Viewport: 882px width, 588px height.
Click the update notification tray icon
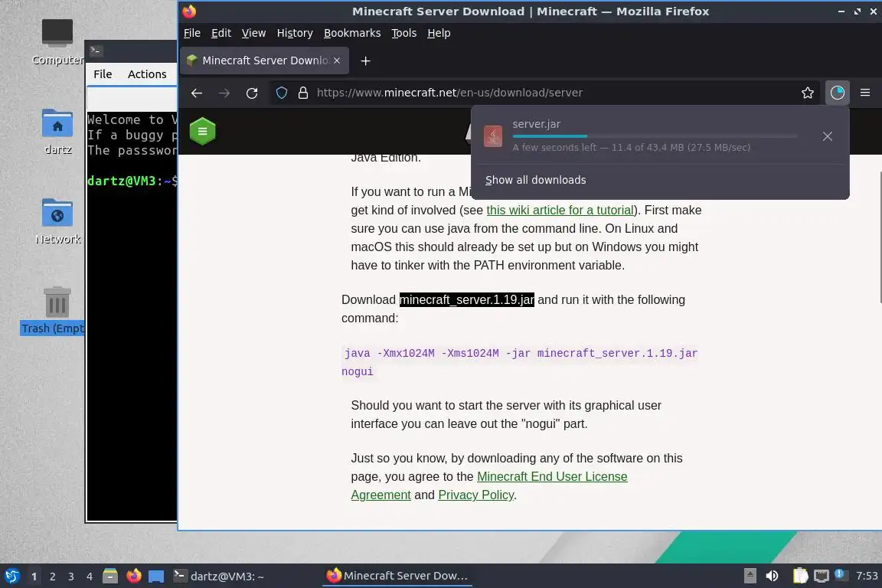coord(839,574)
